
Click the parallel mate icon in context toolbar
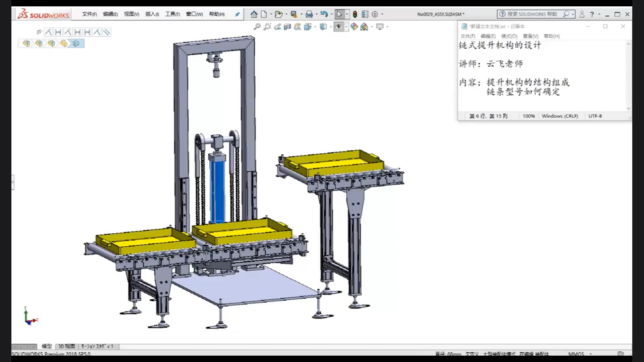click(106, 32)
